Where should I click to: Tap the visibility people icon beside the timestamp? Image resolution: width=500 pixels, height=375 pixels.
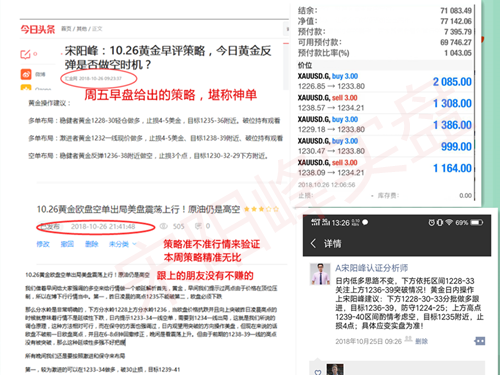click(408, 339)
